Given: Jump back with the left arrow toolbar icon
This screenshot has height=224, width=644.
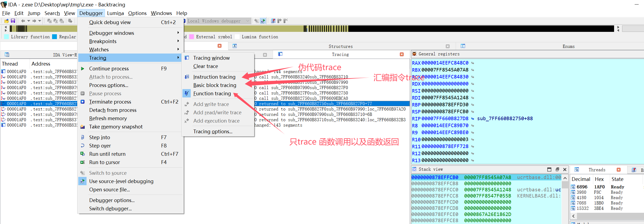Looking at the screenshot, I should tap(23, 21).
